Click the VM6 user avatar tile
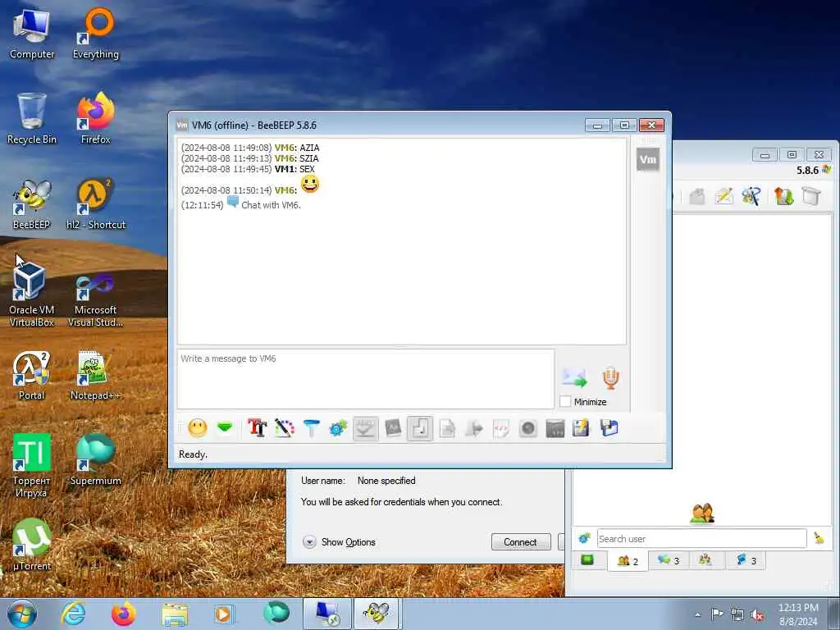 [x=648, y=159]
